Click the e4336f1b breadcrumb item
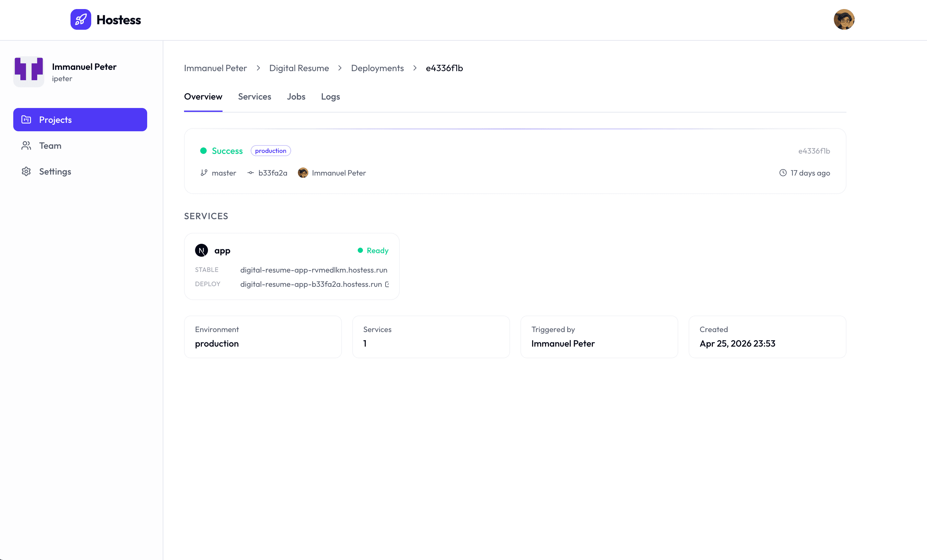This screenshot has height=560, width=927. [444, 68]
